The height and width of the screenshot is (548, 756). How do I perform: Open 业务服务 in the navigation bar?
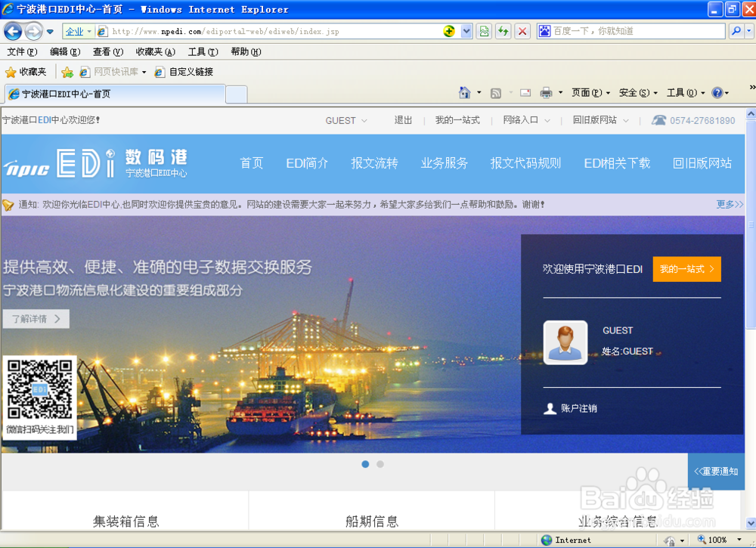click(445, 163)
